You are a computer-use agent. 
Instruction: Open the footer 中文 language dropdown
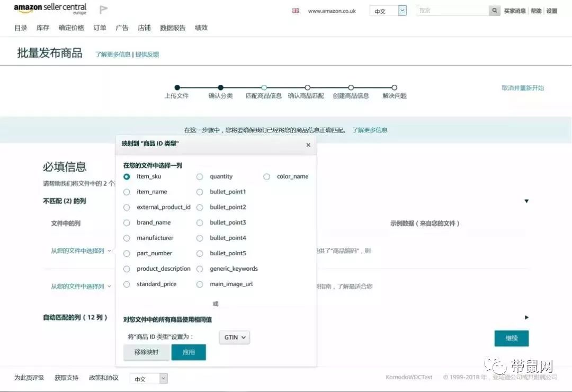point(148,379)
